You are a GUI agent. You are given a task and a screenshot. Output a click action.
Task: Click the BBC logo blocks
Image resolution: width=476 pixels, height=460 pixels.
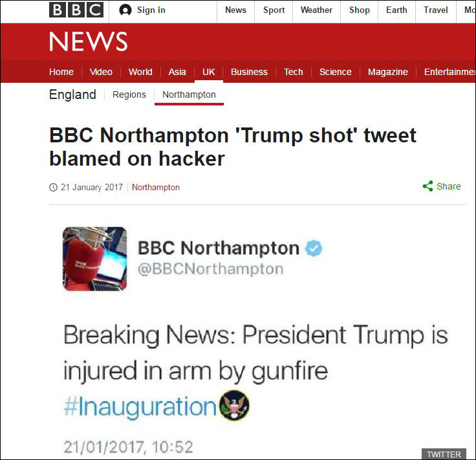(x=76, y=10)
